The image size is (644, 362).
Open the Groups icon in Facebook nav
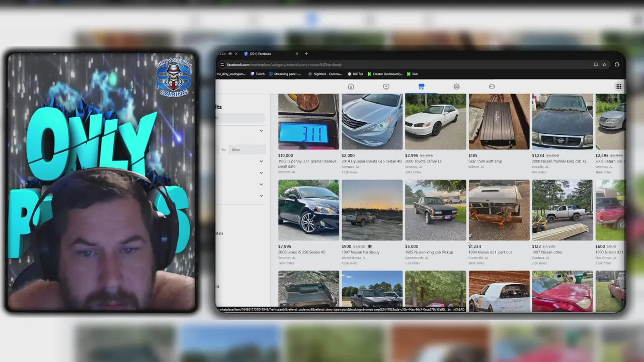[456, 86]
